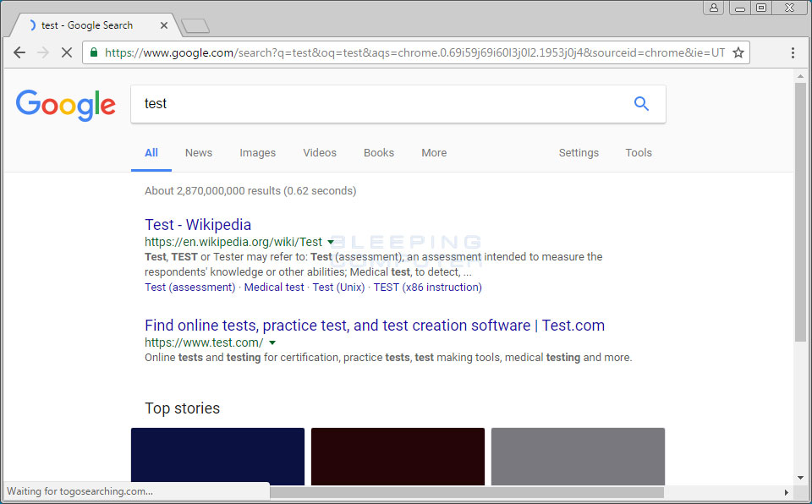The image size is (812, 504).
Task: Click the green secure padlock icon
Action: pyautogui.click(x=94, y=52)
